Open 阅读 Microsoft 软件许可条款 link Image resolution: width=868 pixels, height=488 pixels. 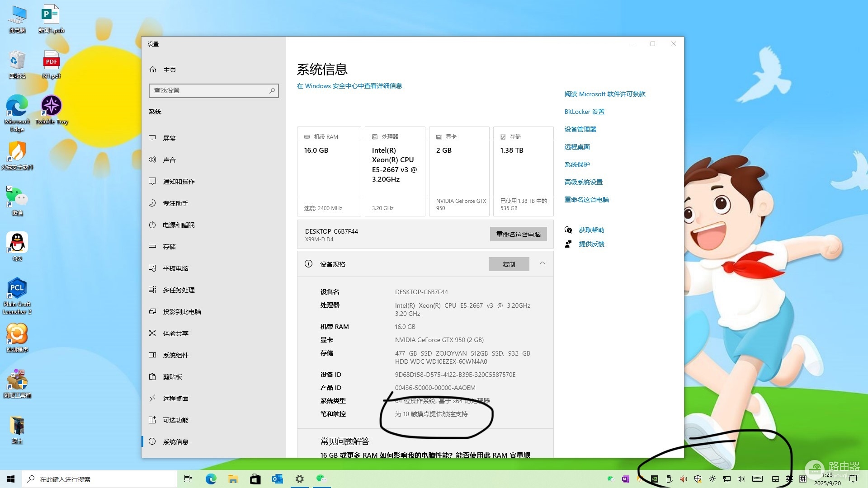pos(604,94)
